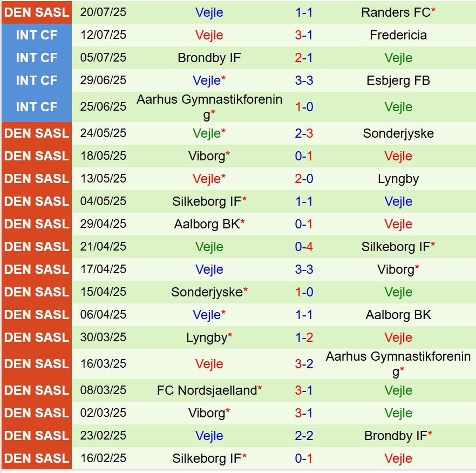
Task: Click the 1-1 score on the 04/05/25 row
Action: coord(304,201)
